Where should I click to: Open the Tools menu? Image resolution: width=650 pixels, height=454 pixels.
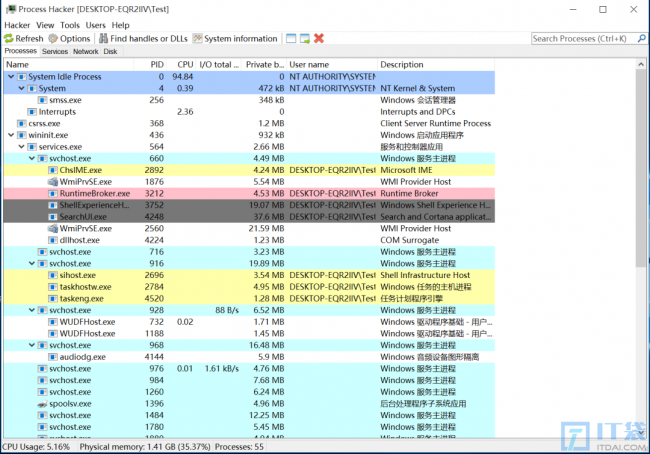[x=70, y=25]
